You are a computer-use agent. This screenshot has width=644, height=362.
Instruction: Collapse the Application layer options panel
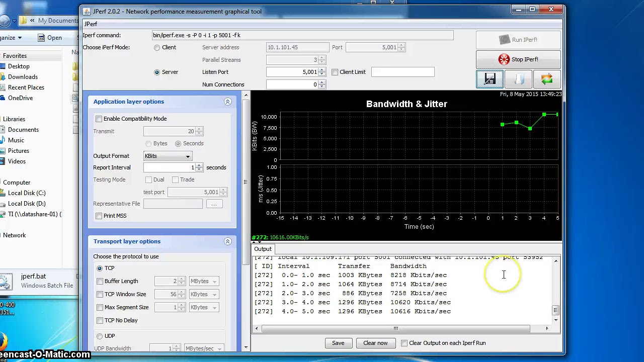(227, 102)
